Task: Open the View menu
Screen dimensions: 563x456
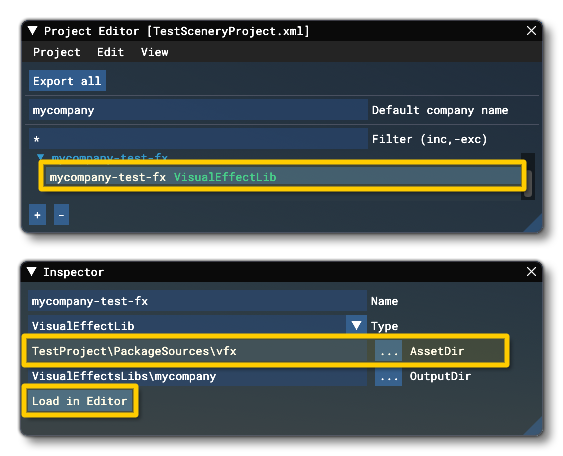Action: (154, 52)
